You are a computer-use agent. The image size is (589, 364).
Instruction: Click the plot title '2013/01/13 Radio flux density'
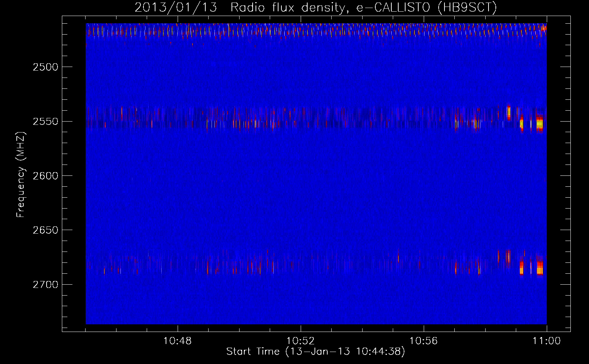pos(240,7)
